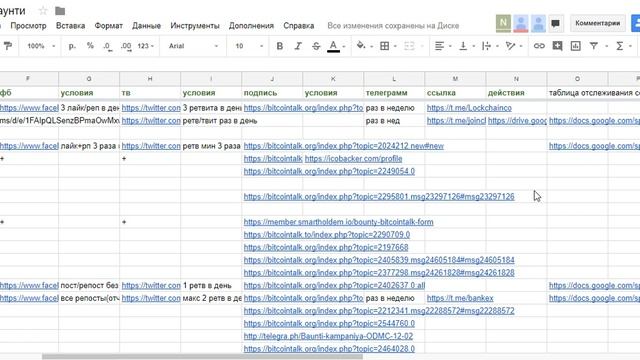This screenshot has width=640, height=360.
Task: Select the "1 ретв в день" cell
Action: click(211, 285)
